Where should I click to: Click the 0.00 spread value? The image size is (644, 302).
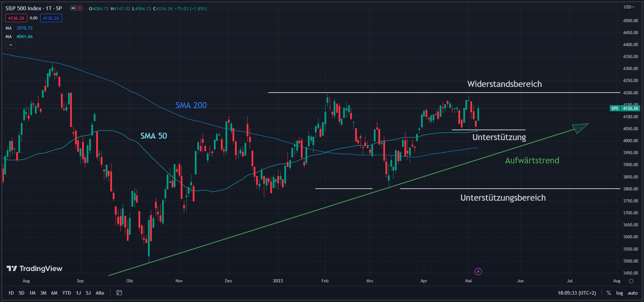[x=33, y=18]
